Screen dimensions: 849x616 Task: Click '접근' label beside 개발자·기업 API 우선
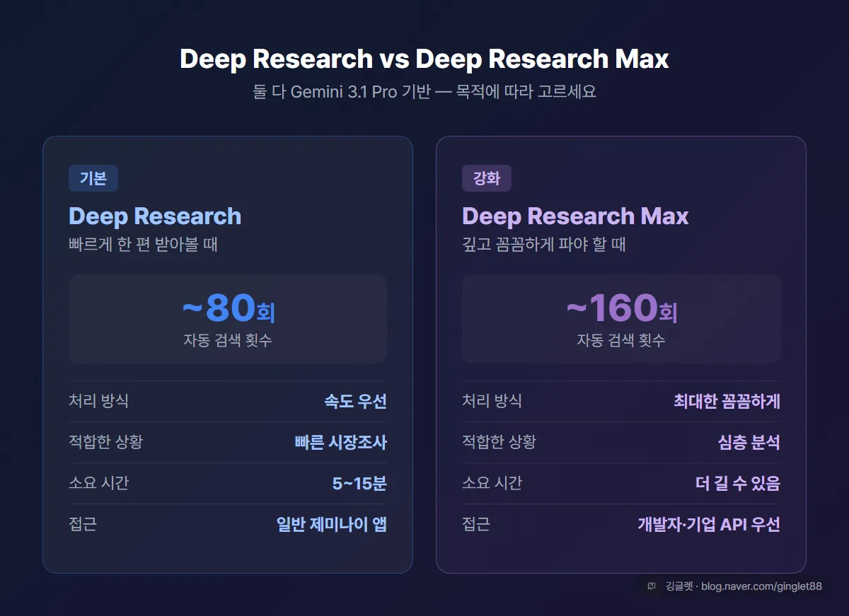476,524
